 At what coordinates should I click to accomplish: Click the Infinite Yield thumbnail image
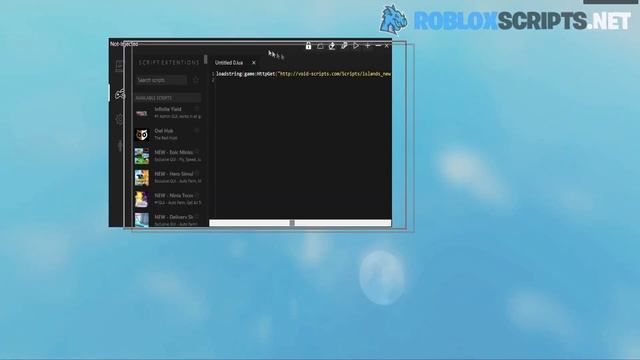point(142,113)
